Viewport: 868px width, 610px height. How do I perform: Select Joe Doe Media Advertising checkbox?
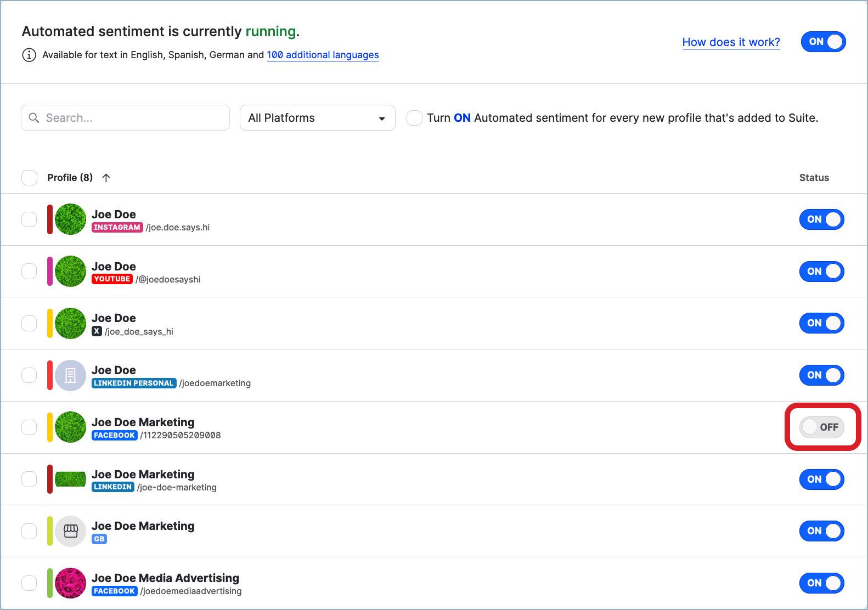(29, 583)
